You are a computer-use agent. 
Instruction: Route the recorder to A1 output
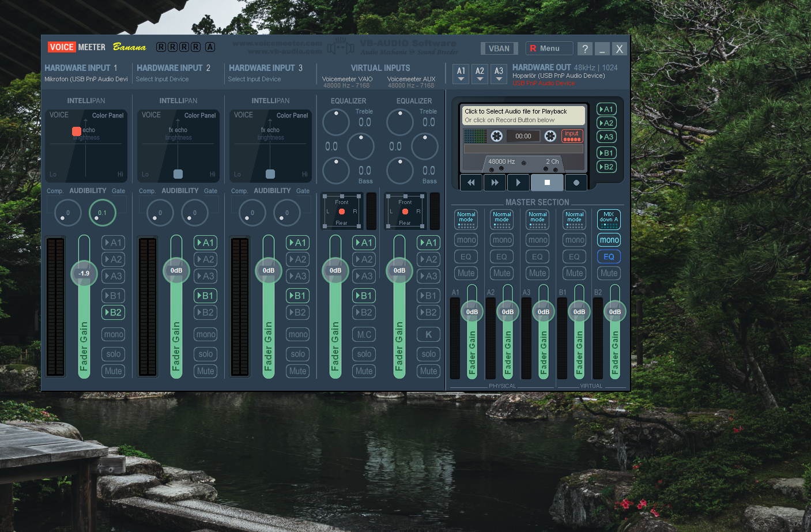point(606,109)
